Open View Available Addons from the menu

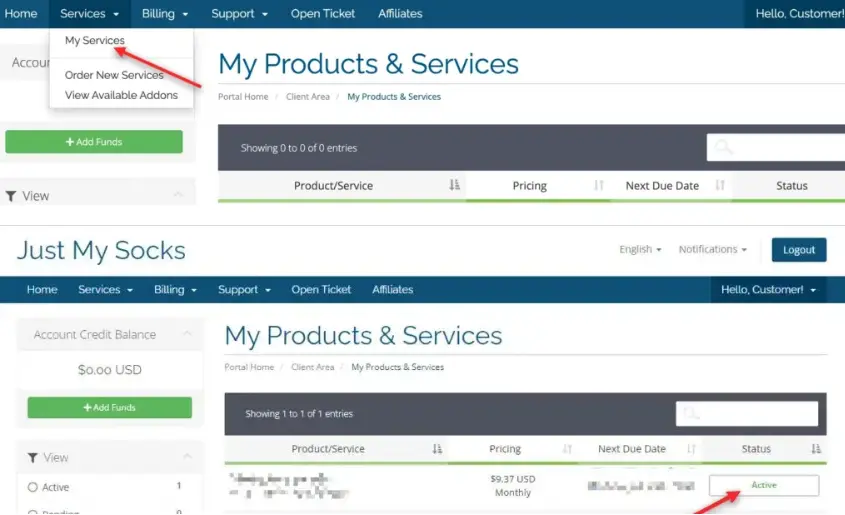click(121, 95)
